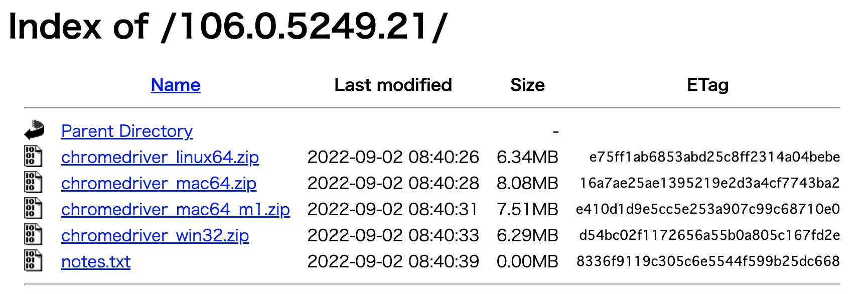Sort the listing by Name
Screen dimensions: 868x294
coord(175,85)
